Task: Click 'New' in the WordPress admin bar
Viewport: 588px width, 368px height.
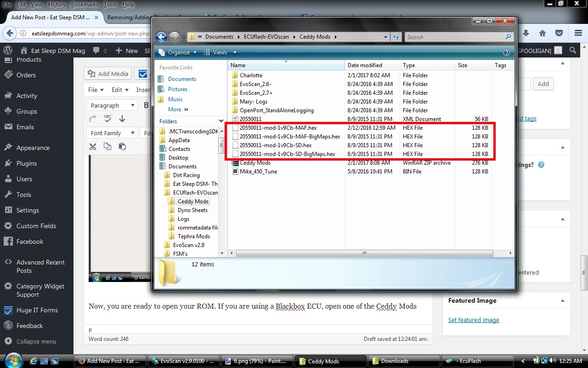Action: tap(127, 51)
